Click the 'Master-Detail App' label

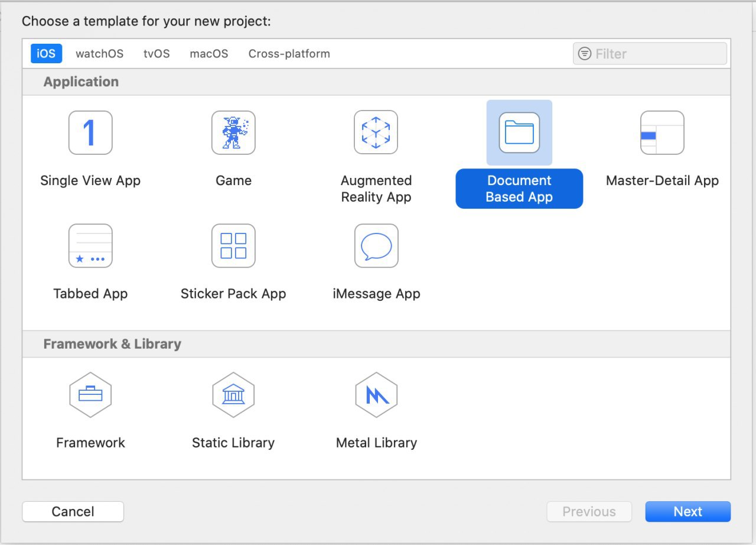pos(662,181)
